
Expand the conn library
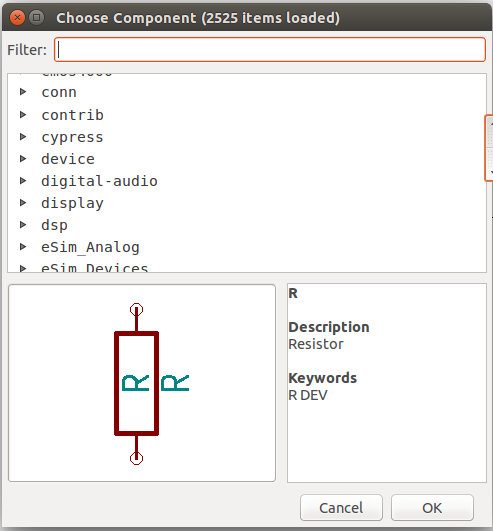pos(23,92)
